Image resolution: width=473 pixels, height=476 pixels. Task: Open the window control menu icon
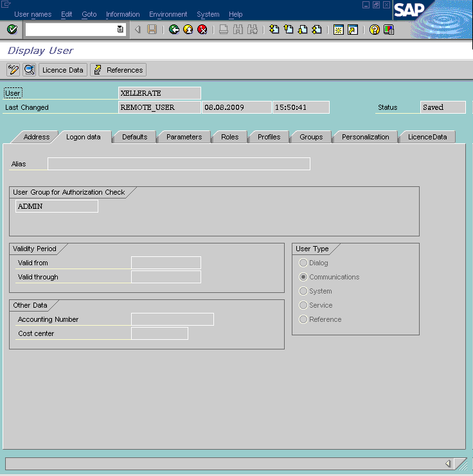click(6, 4)
